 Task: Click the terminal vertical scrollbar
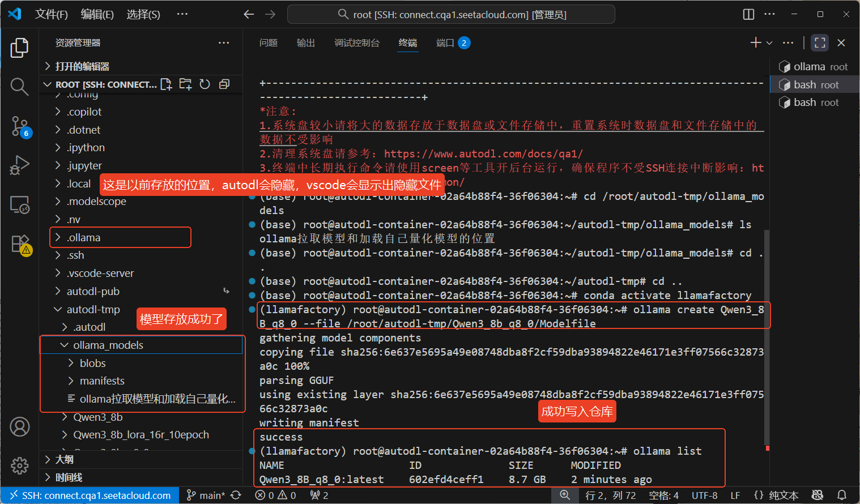pyautogui.click(x=767, y=337)
